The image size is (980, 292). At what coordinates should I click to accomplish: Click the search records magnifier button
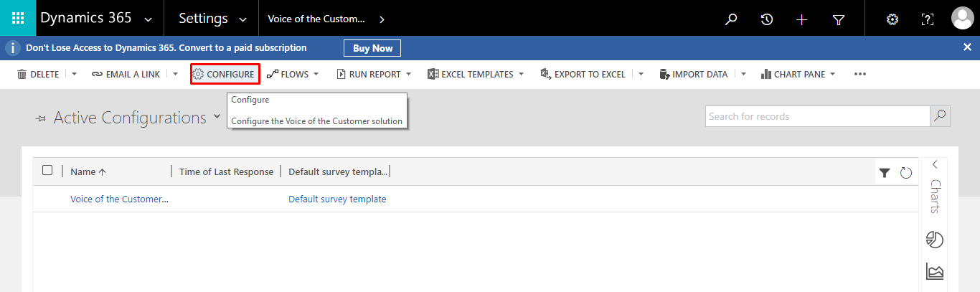point(940,116)
